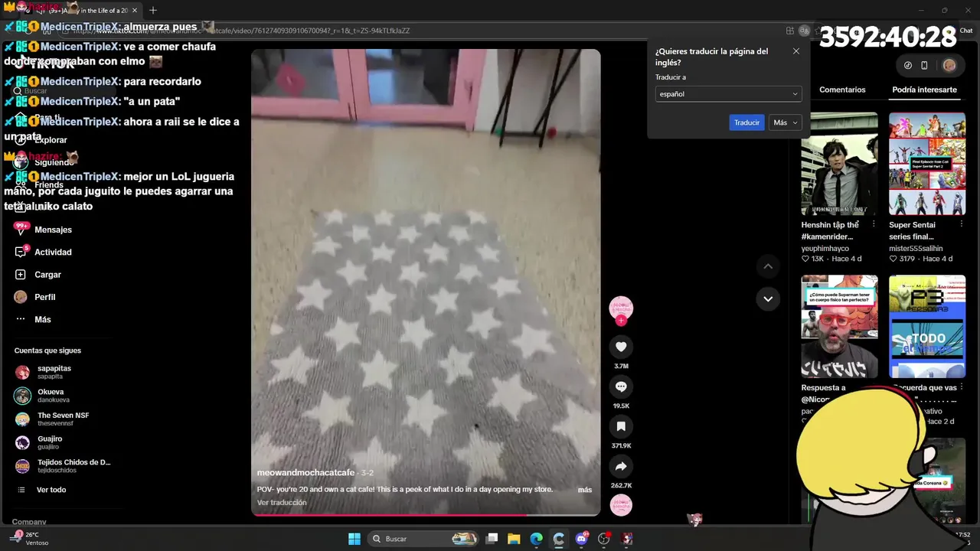Close the translate page popup
The width and height of the screenshot is (980, 551).
pos(796,51)
